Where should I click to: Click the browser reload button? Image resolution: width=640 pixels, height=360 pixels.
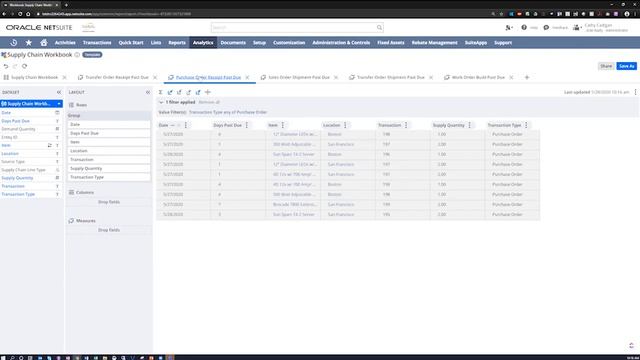[x=20, y=13]
